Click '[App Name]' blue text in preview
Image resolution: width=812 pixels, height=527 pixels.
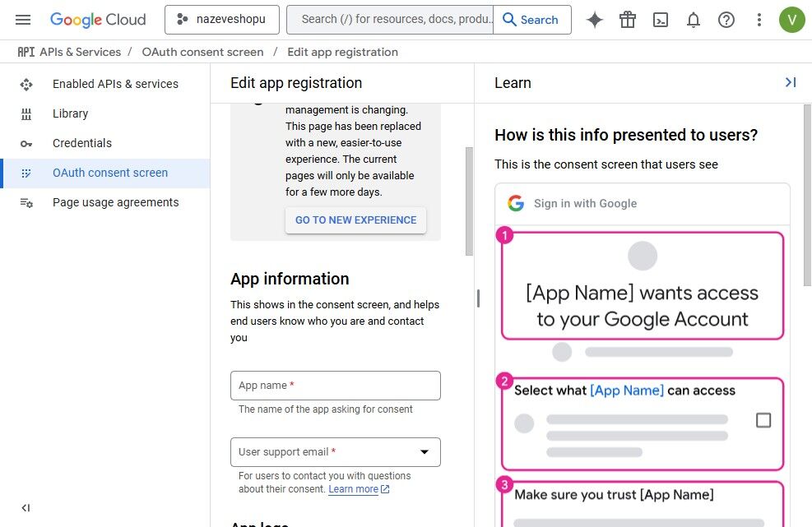coord(627,391)
